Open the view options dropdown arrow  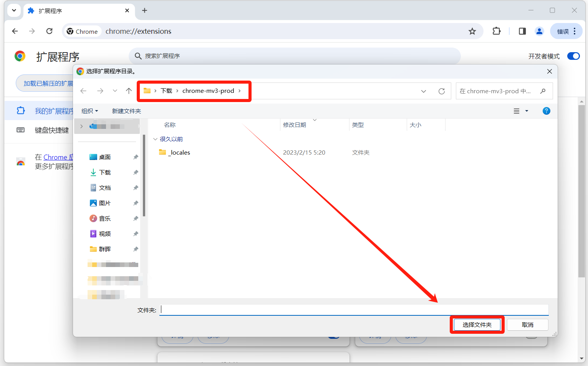click(527, 111)
